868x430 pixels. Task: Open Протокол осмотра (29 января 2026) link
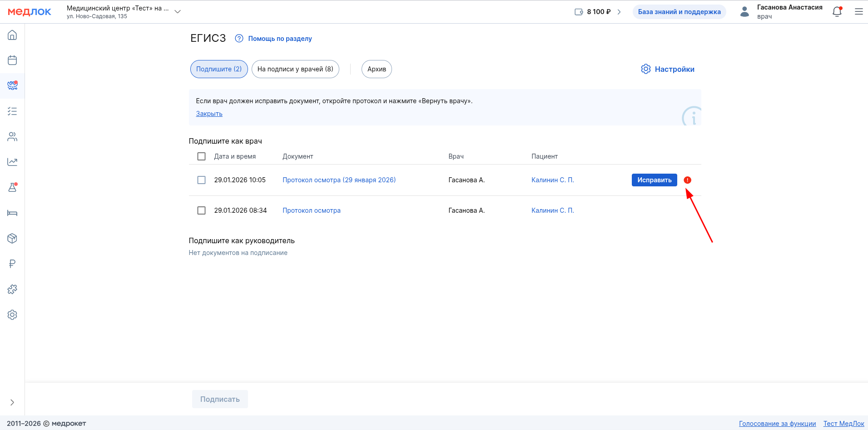click(339, 180)
